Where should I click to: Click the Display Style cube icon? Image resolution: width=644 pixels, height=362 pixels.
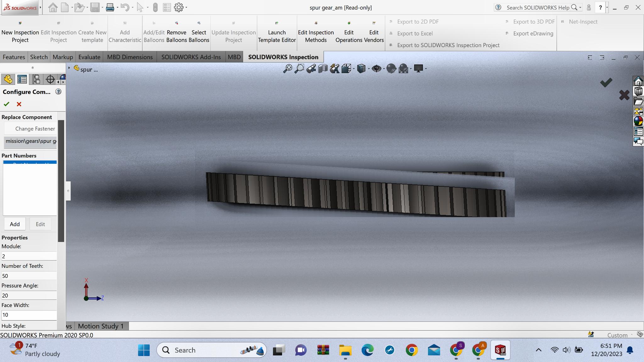click(361, 69)
